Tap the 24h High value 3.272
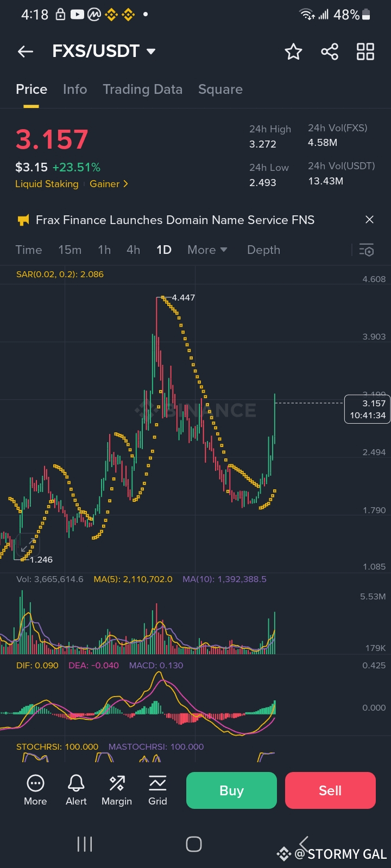The width and height of the screenshot is (391, 868). click(x=263, y=144)
